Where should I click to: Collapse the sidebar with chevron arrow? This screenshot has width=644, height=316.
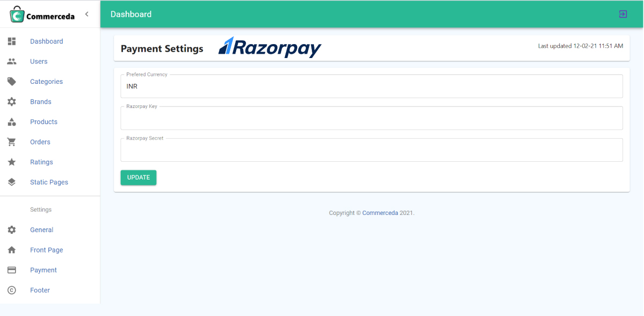click(x=87, y=14)
